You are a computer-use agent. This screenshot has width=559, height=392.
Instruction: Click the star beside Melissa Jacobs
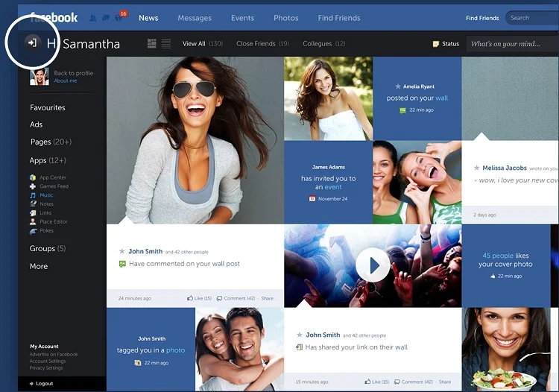click(476, 168)
